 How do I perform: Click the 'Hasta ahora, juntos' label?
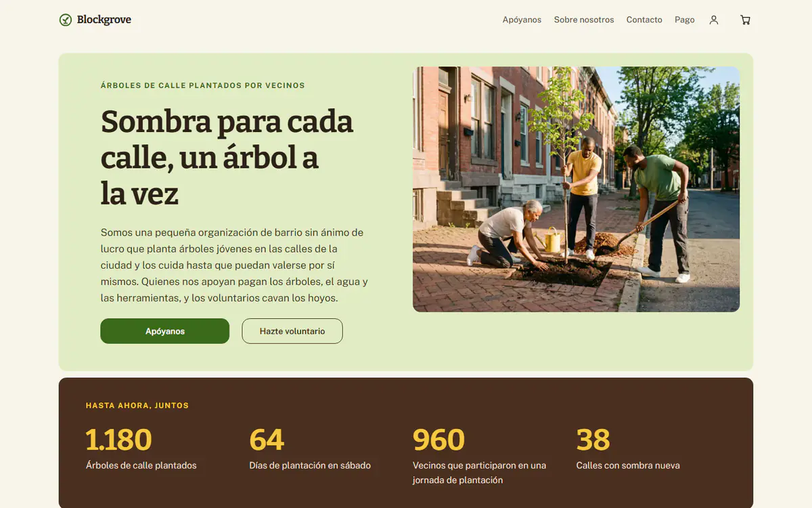137,406
